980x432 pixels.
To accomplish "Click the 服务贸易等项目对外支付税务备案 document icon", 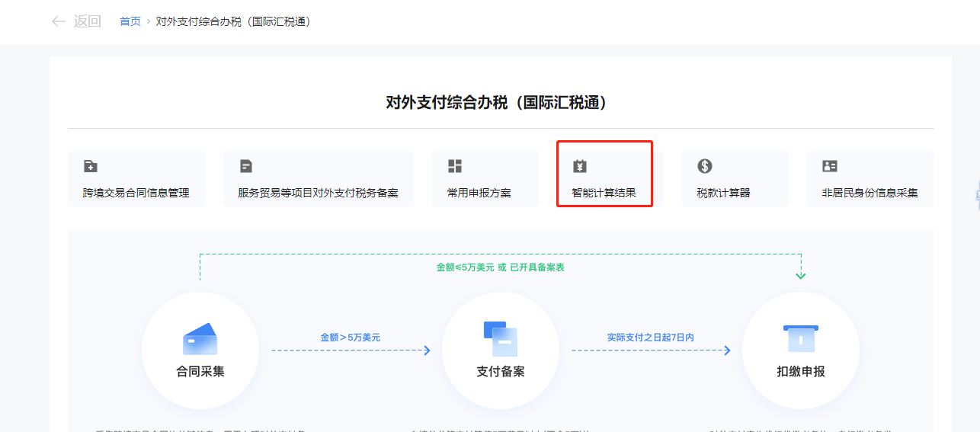I will tap(246, 166).
